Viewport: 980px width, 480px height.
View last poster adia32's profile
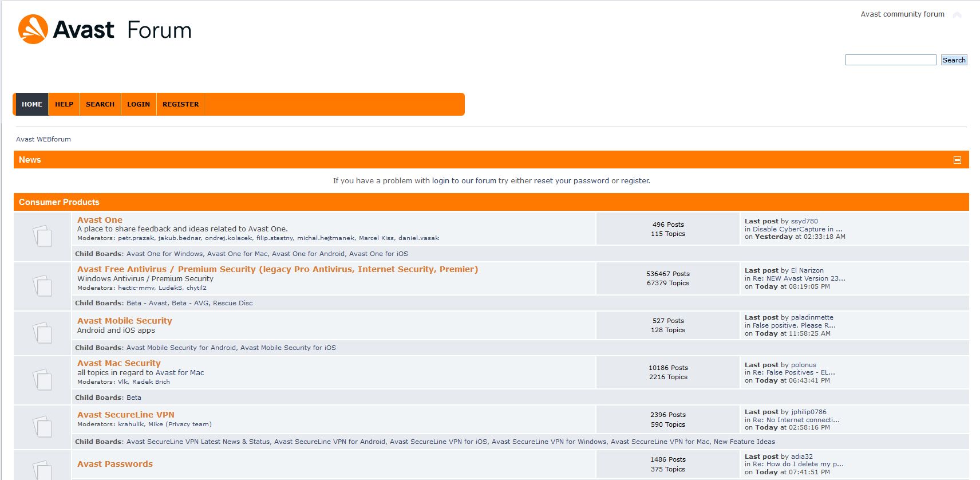[x=802, y=457]
